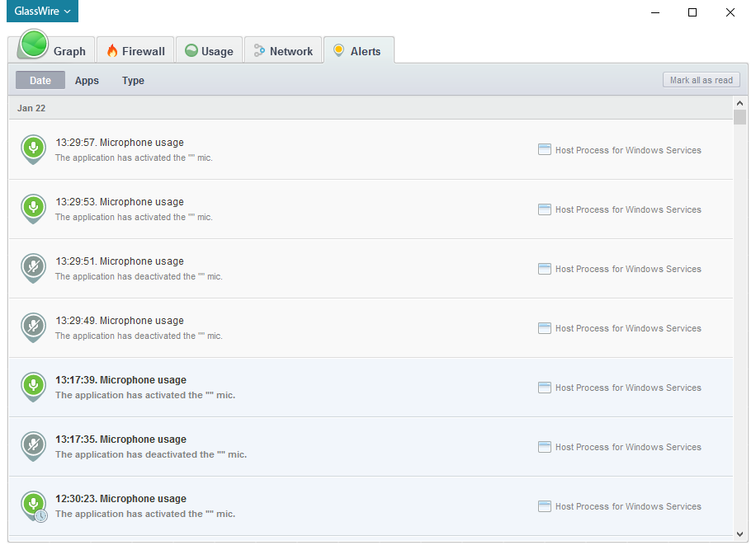Open the GlassWire dropdown menu
Image resolution: width=756 pixels, height=550 pixels.
pyautogui.click(x=42, y=12)
